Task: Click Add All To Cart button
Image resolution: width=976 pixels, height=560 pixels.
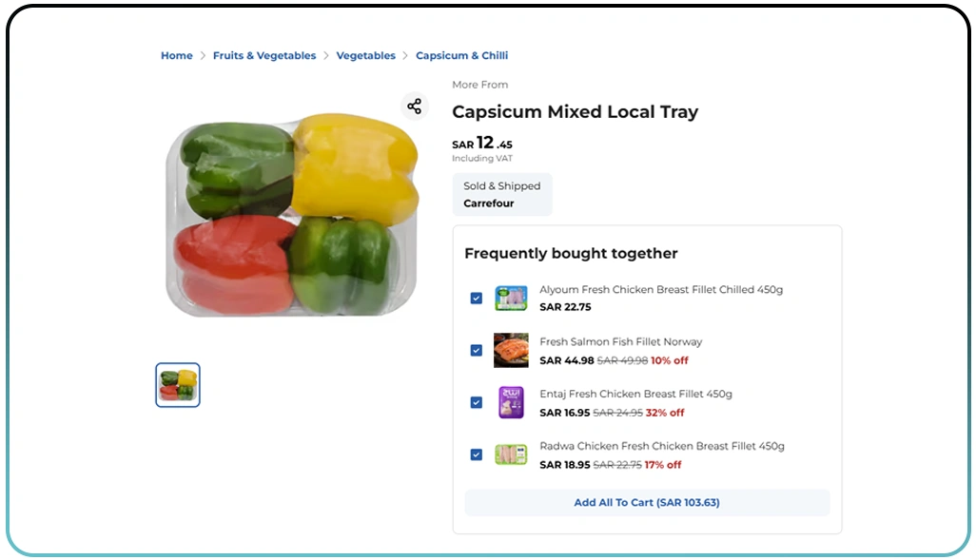Action: [x=646, y=502]
